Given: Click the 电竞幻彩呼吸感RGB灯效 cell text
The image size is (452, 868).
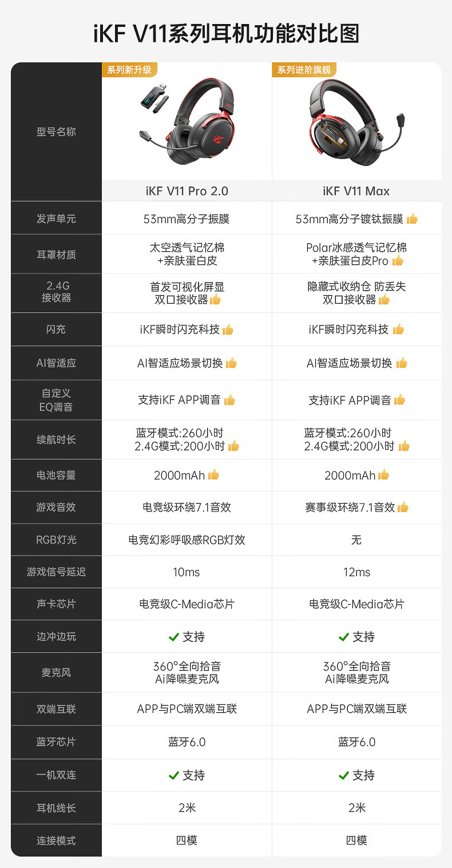Looking at the screenshot, I should point(187,540).
